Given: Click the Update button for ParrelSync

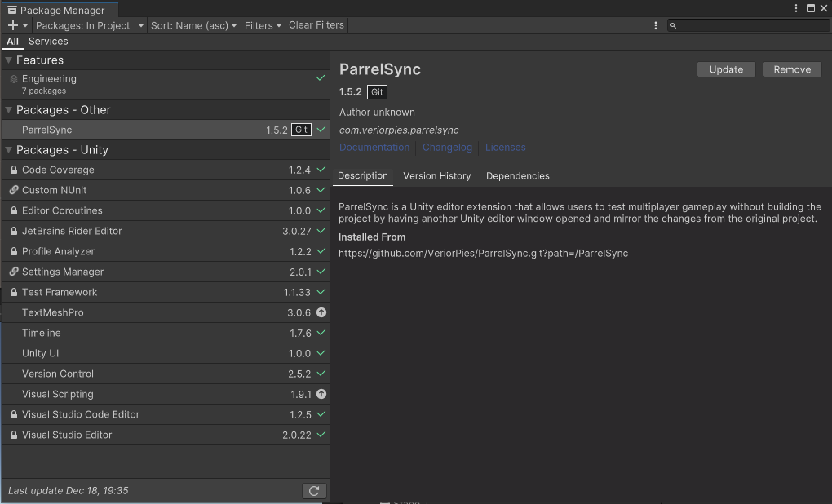Looking at the screenshot, I should click(x=726, y=69).
